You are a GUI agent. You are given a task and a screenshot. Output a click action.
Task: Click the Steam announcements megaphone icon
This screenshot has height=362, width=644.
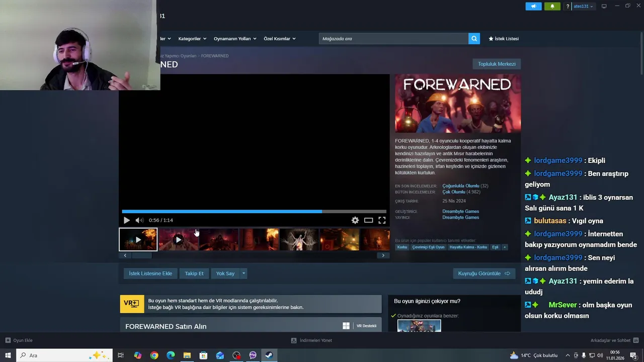(x=533, y=7)
